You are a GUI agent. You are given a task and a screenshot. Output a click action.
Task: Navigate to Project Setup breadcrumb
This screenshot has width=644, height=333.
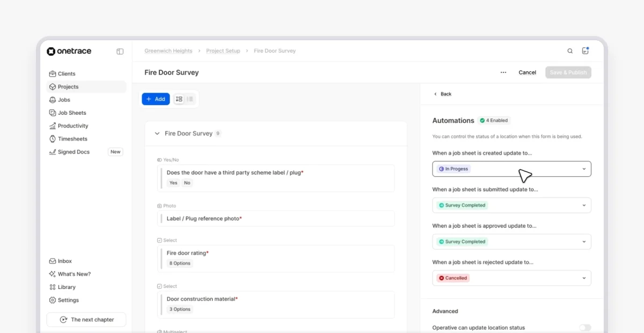(223, 51)
